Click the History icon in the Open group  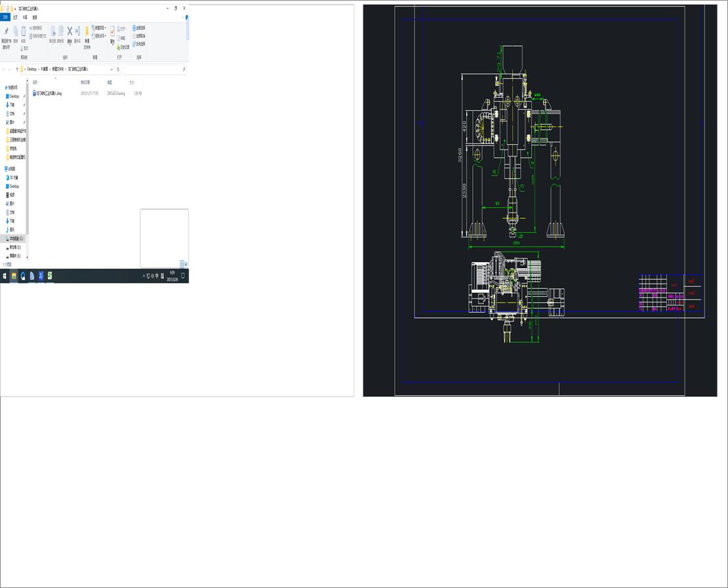click(123, 47)
